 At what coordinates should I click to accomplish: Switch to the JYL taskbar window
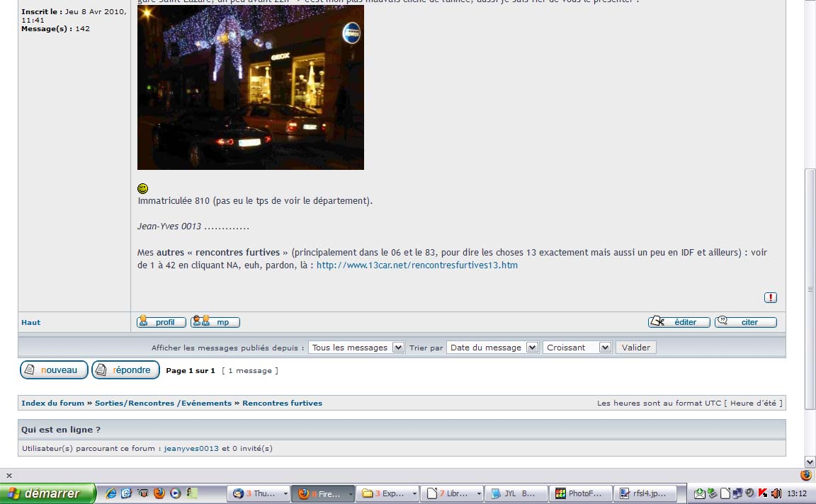point(516,493)
